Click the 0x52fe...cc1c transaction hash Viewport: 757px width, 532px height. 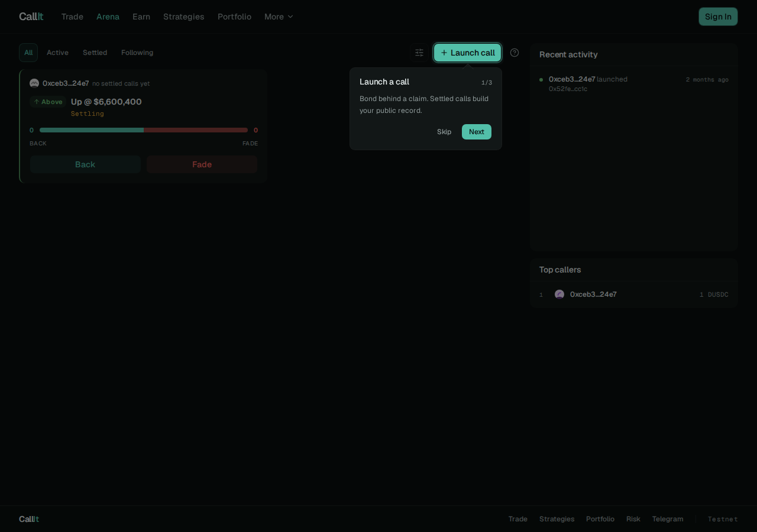pos(568,89)
